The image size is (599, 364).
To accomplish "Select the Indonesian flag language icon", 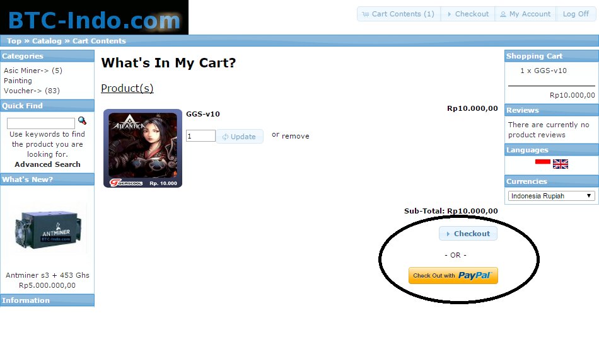I will [542, 162].
